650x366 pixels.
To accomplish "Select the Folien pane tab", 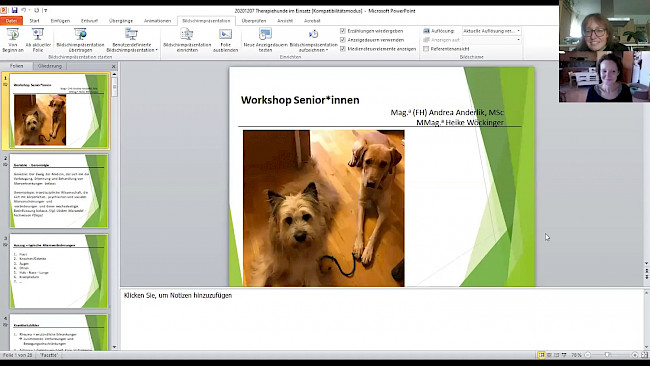I will [17, 66].
